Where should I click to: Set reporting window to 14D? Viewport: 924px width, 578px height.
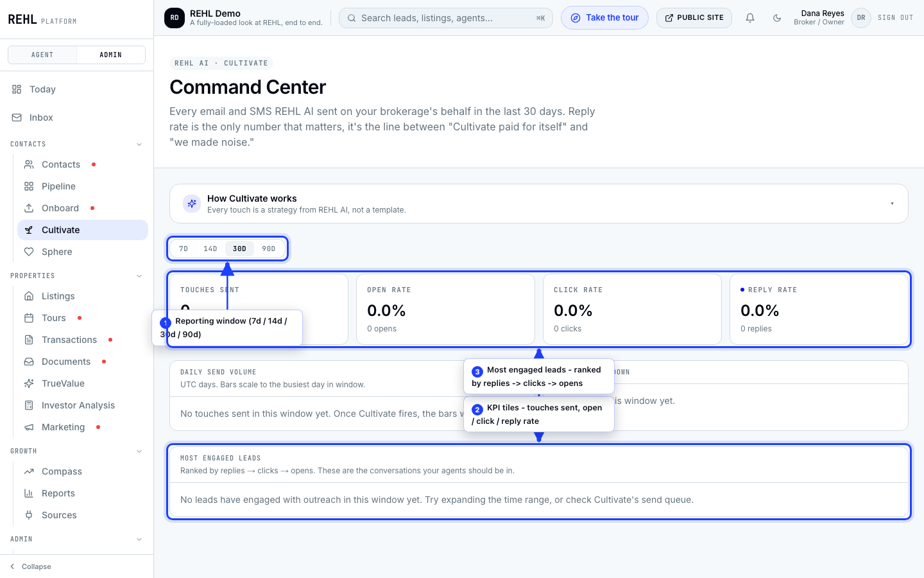(x=210, y=249)
